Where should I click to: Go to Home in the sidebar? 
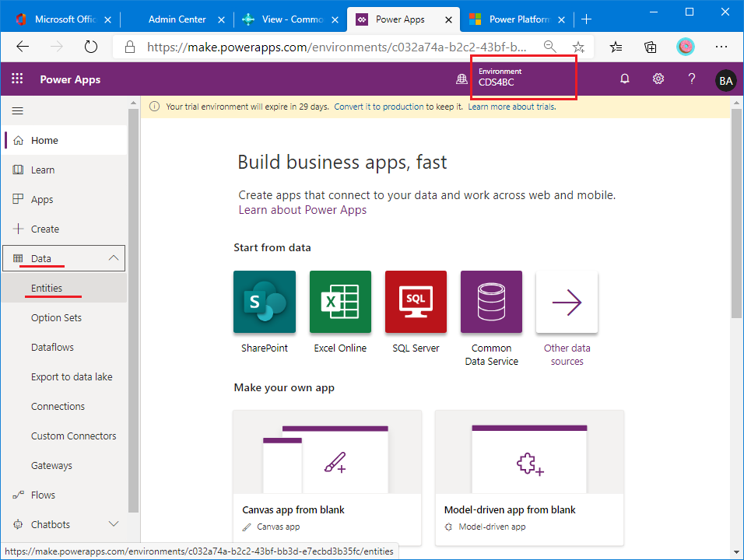65,140
